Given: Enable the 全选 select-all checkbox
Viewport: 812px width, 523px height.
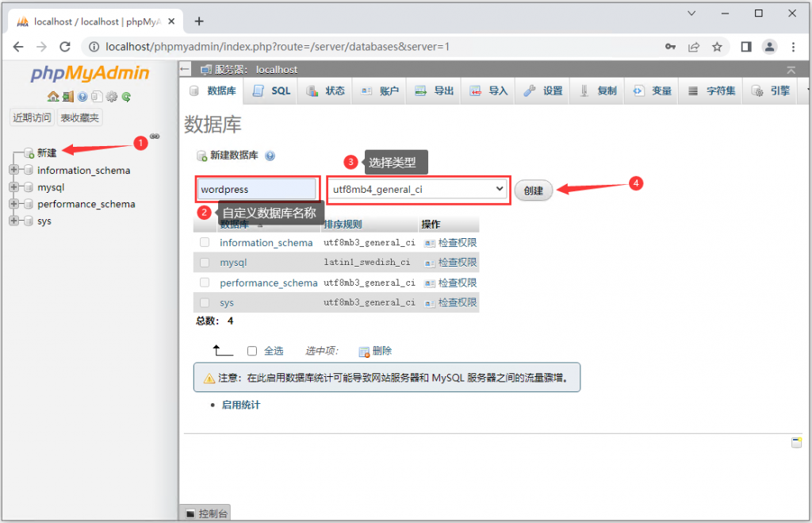Looking at the screenshot, I should [x=249, y=350].
